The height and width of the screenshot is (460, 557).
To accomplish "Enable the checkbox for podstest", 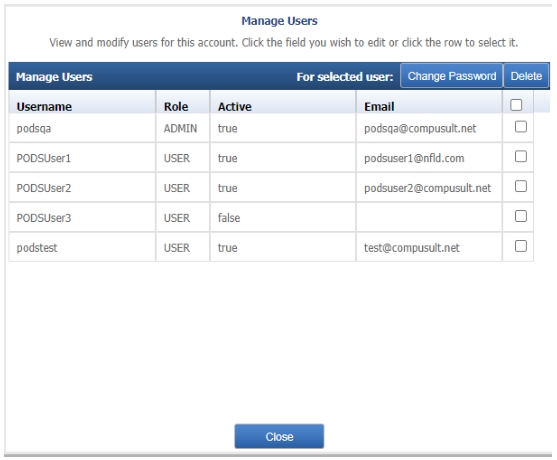I will [x=520, y=246].
